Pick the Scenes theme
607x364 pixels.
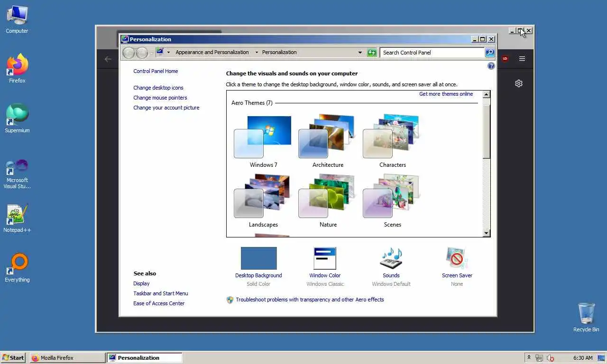(392, 200)
